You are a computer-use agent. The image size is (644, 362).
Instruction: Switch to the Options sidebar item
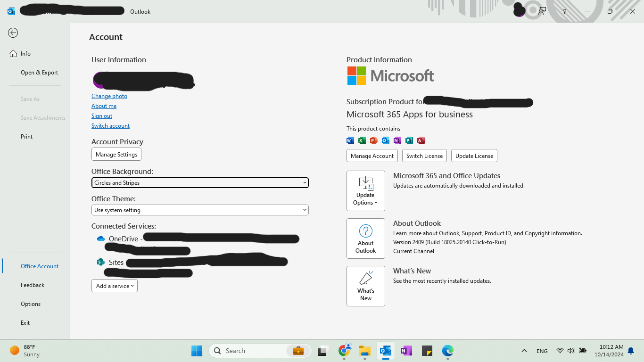(x=30, y=304)
